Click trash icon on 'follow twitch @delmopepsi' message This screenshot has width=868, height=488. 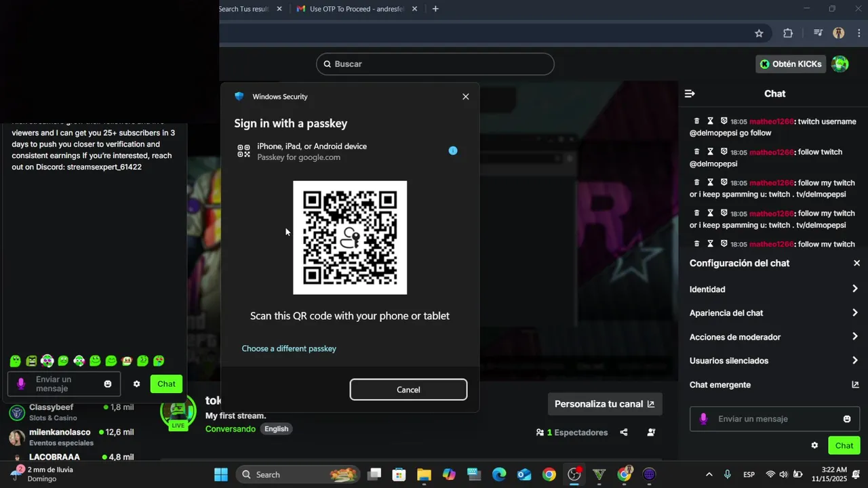pyautogui.click(x=696, y=152)
